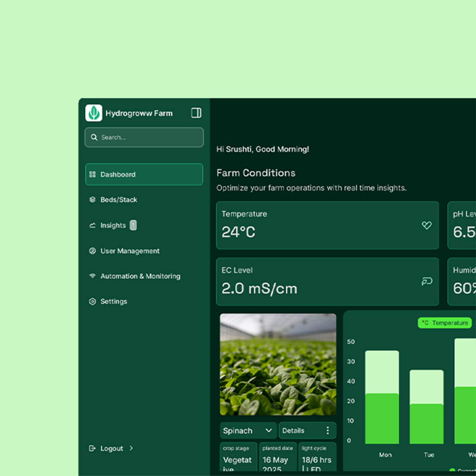Click the Insights chart icon
This screenshot has width=476, height=476.
[92, 225]
